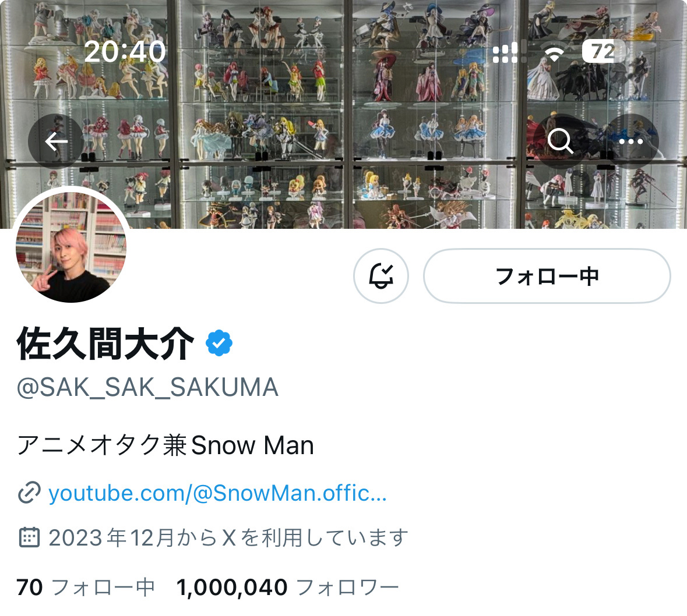Click the link chain icon
The image size is (687, 616).
coord(29,493)
